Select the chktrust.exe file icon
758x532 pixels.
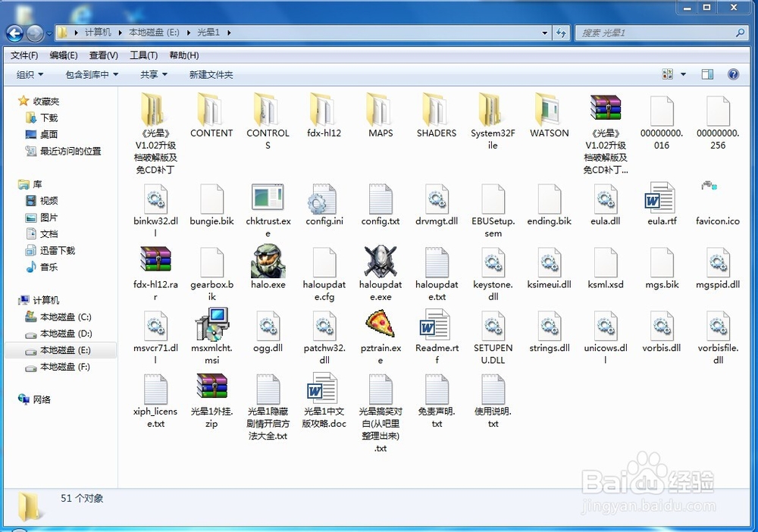[268, 197]
